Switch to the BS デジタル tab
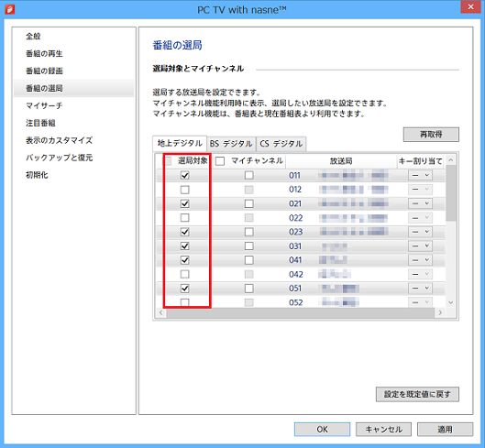Screen dimensions: 485x448 tap(231, 144)
